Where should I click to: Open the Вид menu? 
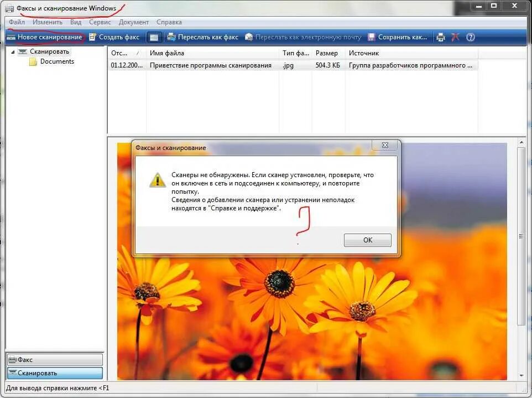(76, 22)
